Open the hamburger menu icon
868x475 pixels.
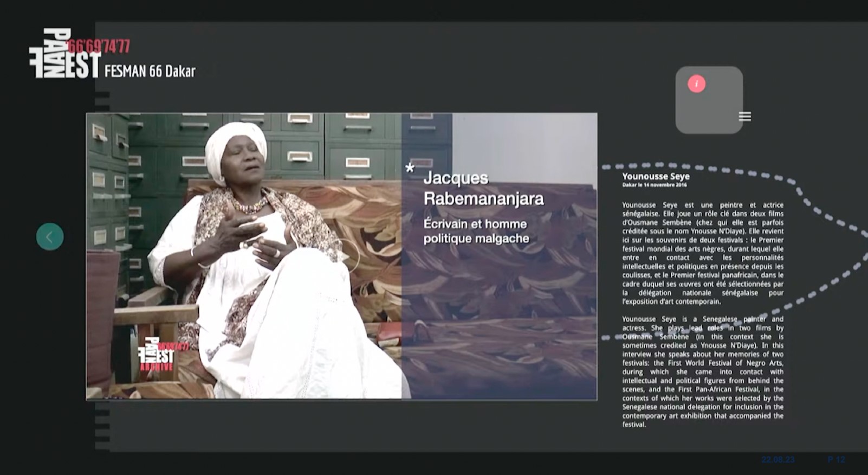pyautogui.click(x=744, y=117)
